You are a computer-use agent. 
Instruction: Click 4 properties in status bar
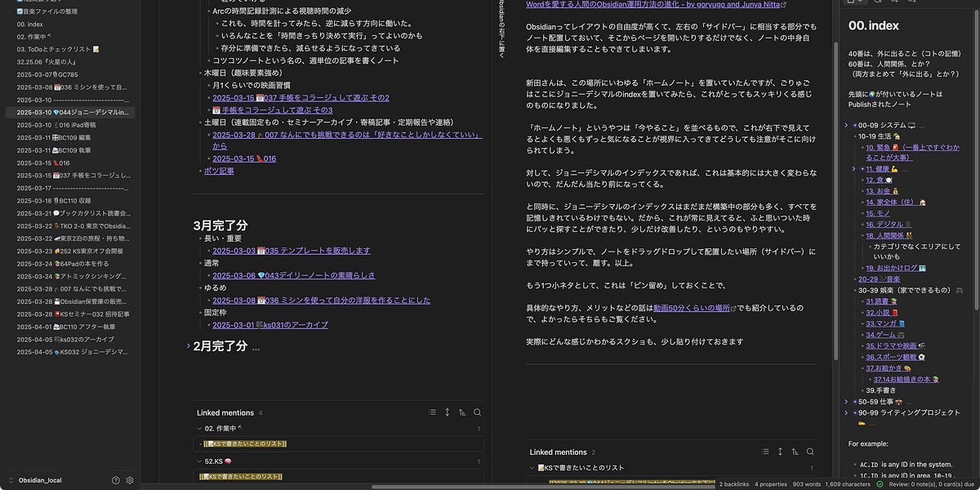(772, 484)
